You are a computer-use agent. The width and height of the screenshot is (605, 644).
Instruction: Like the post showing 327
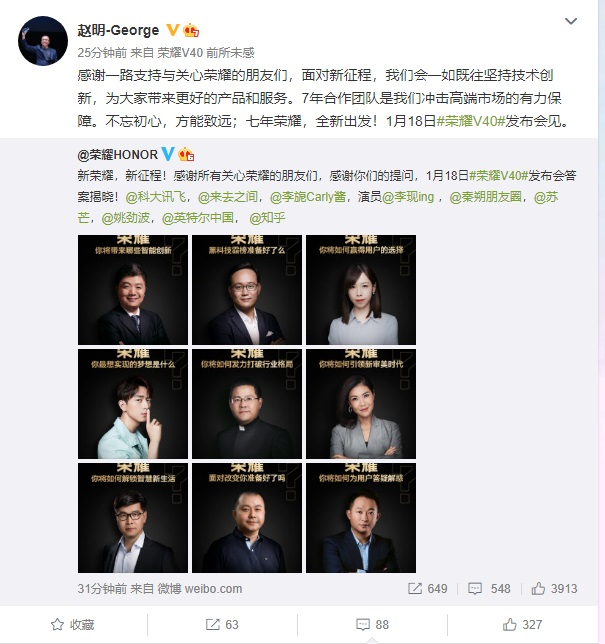point(522,624)
